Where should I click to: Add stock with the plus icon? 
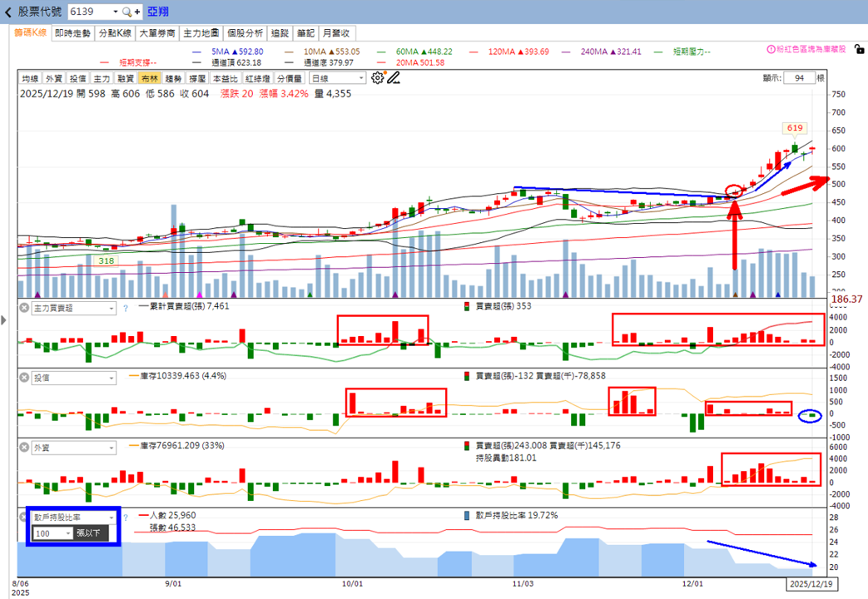click(136, 12)
